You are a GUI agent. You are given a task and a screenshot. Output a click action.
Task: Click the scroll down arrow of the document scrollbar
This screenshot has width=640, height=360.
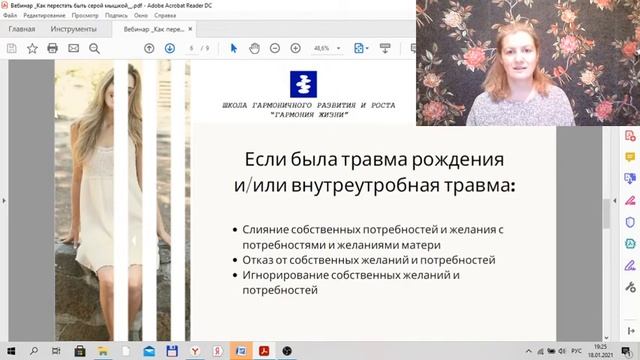coord(606,338)
